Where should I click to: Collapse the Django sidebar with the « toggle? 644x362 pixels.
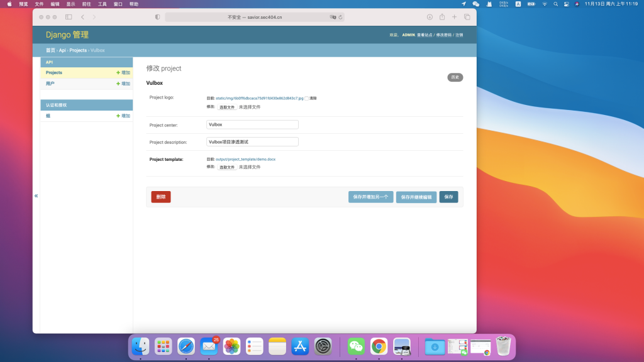[x=36, y=196]
